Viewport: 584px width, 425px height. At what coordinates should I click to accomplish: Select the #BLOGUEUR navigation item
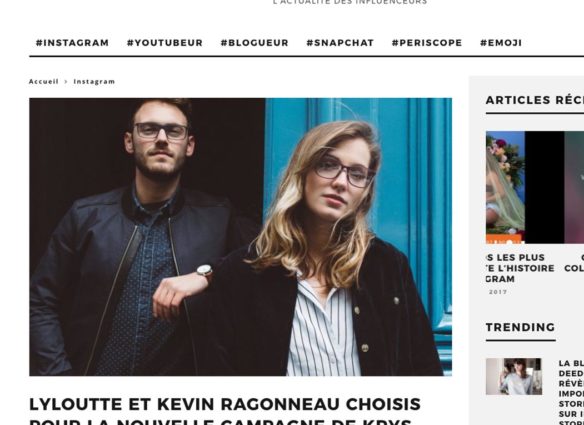pos(254,43)
